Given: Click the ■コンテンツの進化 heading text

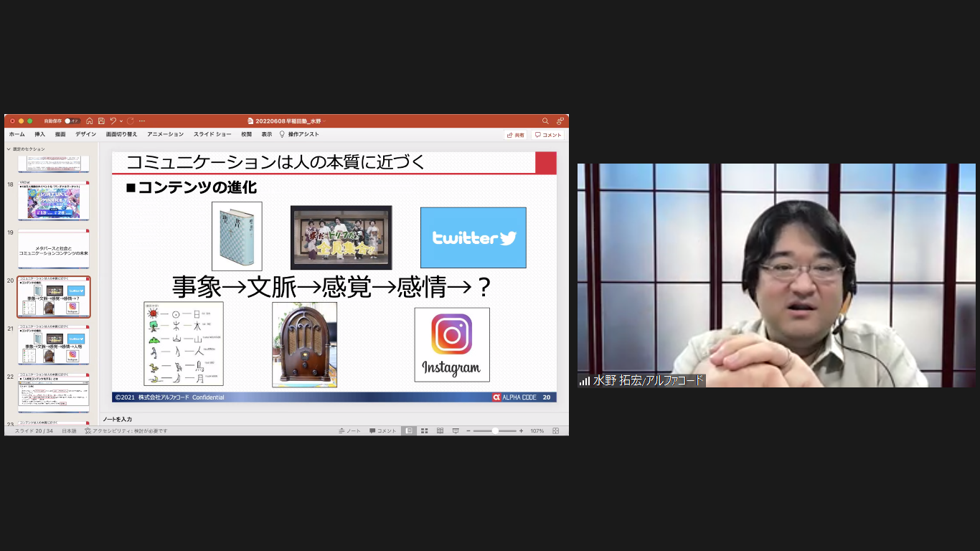Looking at the screenshot, I should coord(192,187).
